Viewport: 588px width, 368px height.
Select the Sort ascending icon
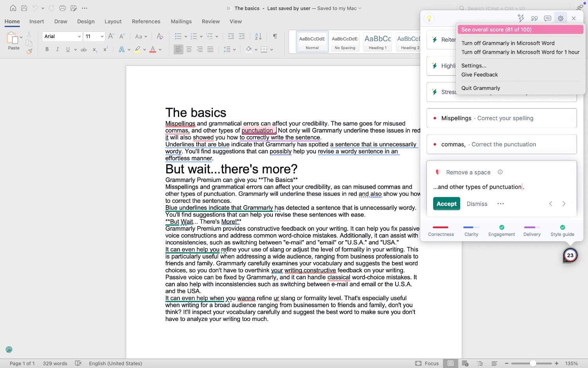coord(258,36)
